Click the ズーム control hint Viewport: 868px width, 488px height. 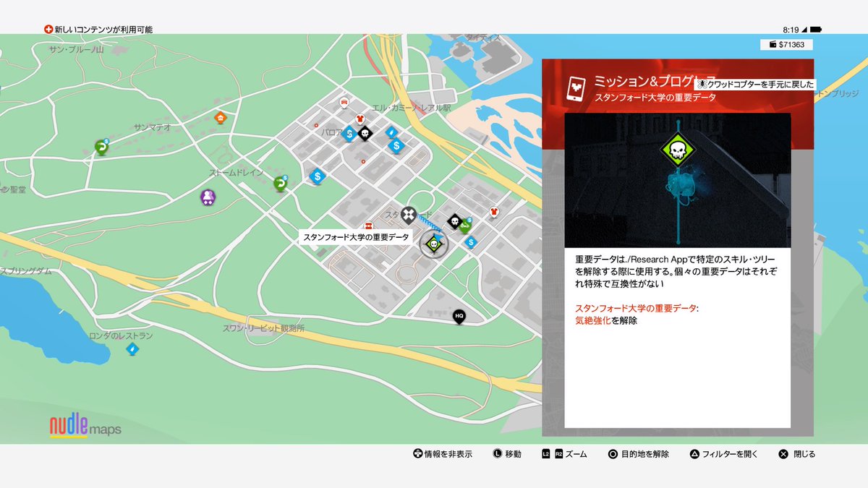point(564,454)
